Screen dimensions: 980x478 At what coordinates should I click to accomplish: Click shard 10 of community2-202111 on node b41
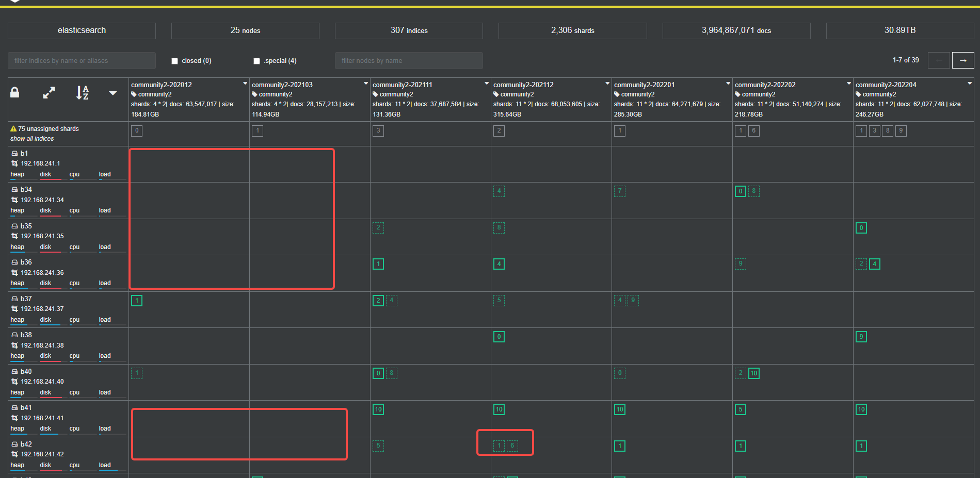[378, 409]
